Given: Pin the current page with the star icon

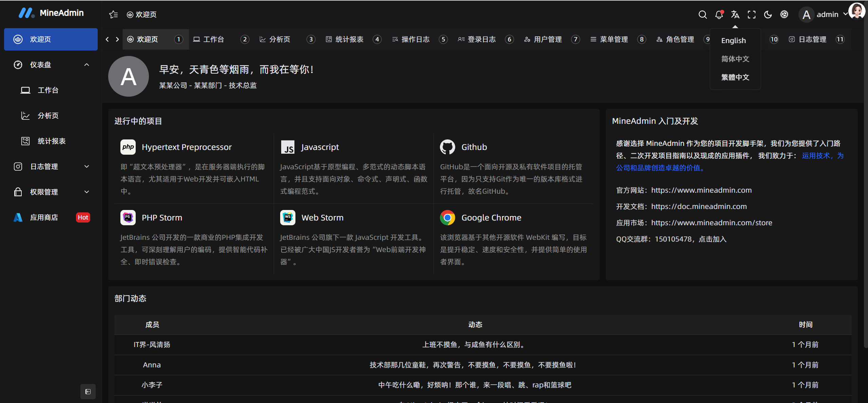Looking at the screenshot, I should click(113, 15).
